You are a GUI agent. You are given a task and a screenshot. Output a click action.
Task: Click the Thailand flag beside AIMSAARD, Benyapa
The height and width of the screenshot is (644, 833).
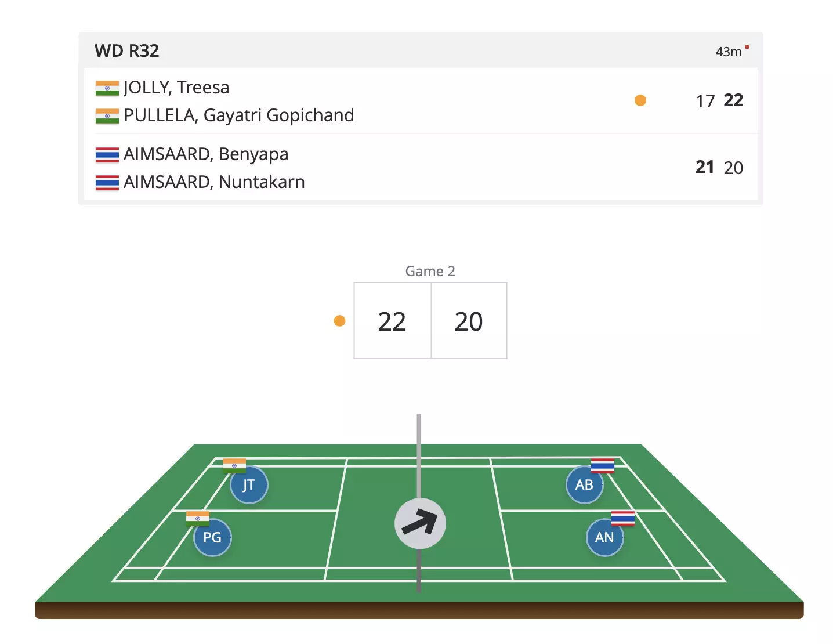pos(107,155)
